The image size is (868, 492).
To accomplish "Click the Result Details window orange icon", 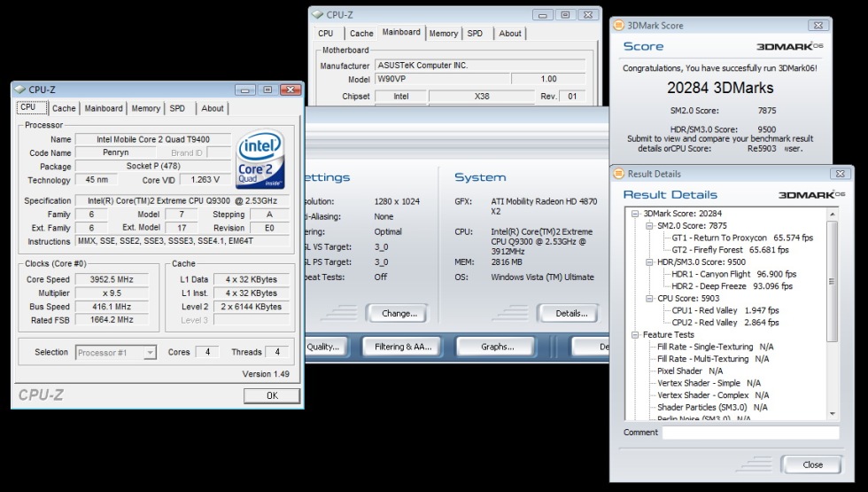I will pyautogui.click(x=619, y=174).
